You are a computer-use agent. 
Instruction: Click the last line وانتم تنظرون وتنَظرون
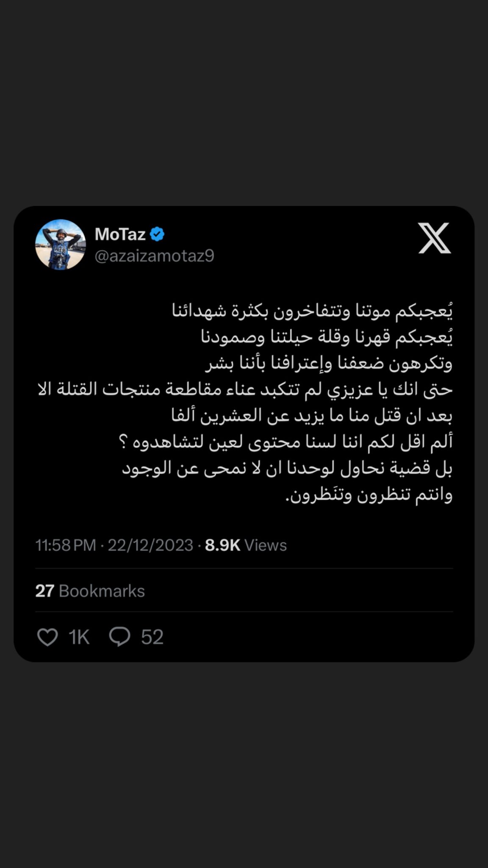(369, 495)
